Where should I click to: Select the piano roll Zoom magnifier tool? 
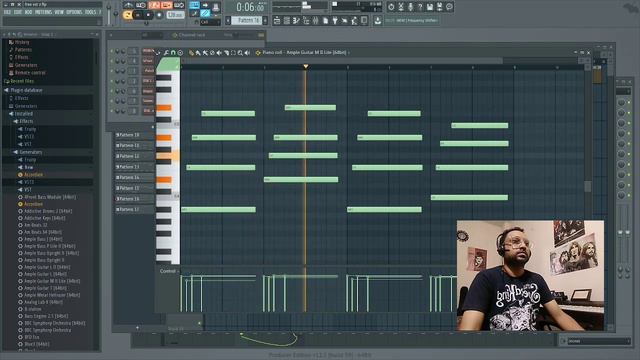pyautogui.click(x=240, y=53)
